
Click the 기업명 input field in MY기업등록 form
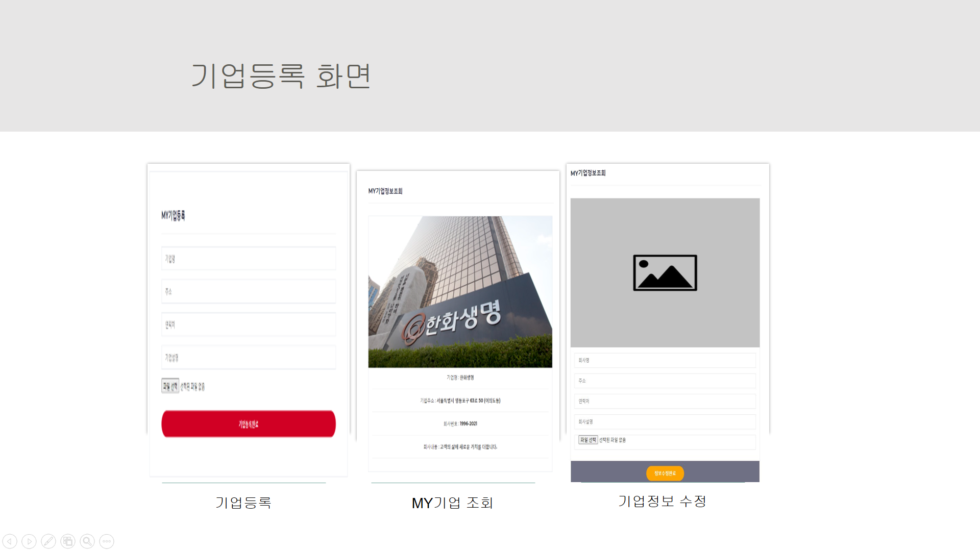pyautogui.click(x=249, y=259)
